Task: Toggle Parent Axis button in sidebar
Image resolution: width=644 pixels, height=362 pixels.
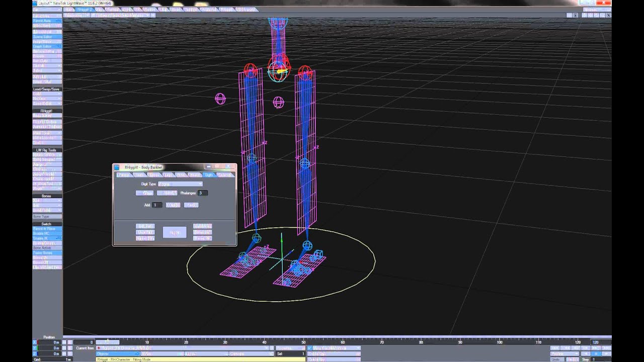Action: [47, 21]
